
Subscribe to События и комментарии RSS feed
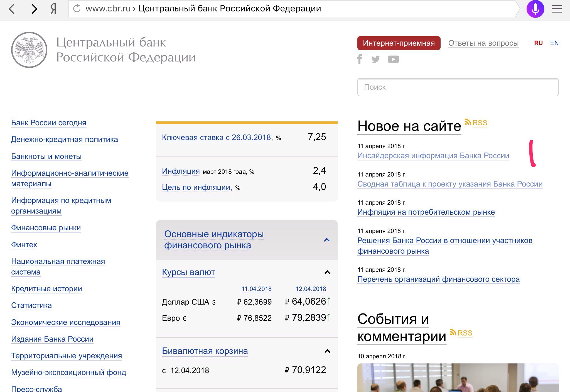point(461,333)
